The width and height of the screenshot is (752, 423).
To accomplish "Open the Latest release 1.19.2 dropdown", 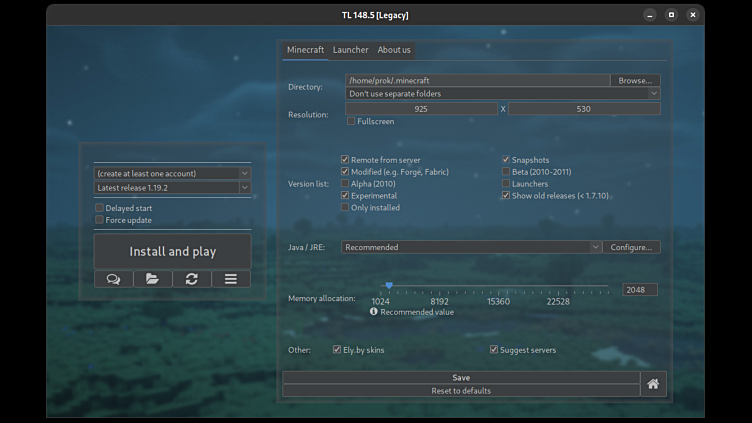I will [172, 188].
